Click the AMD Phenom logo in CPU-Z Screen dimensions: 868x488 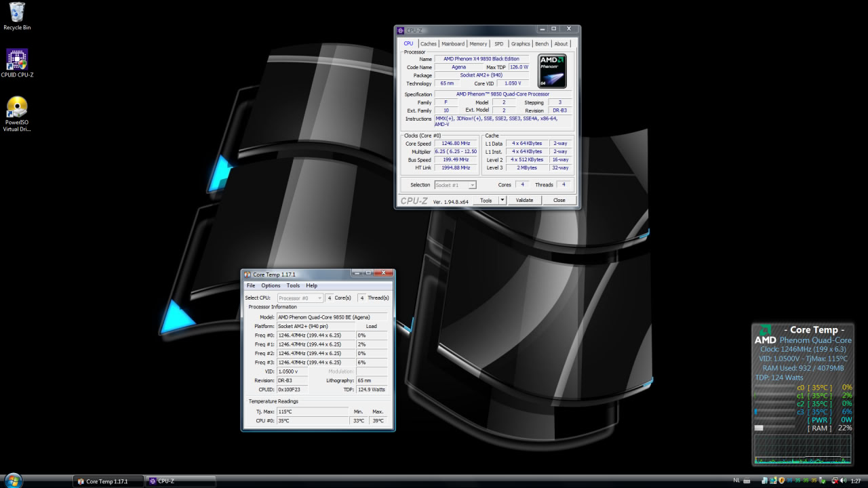click(552, 71)
